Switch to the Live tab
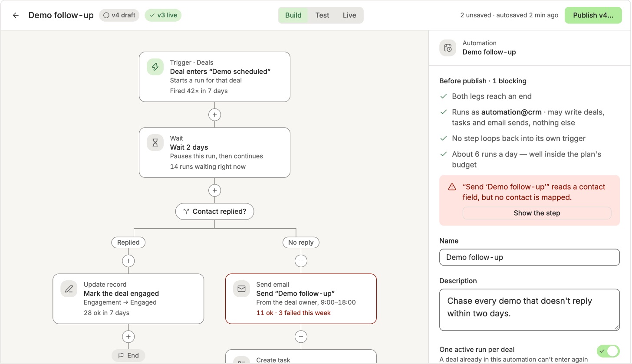 [349, 15]
